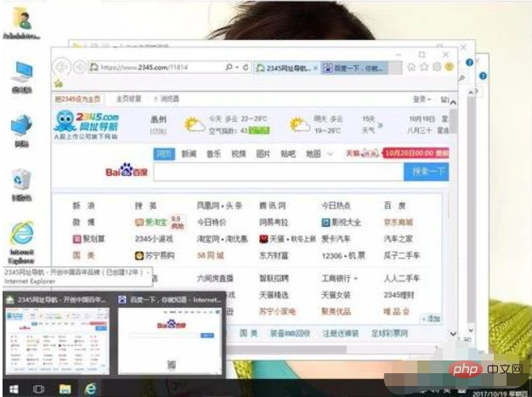Viewport: 532px width, 397px height.
Task: Click the smiley feedback icon
Action: [449, 67]
